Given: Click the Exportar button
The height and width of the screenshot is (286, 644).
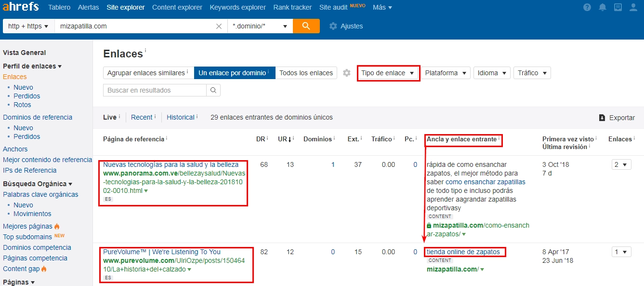Looking at the screenshot, I should coord(617,118).
